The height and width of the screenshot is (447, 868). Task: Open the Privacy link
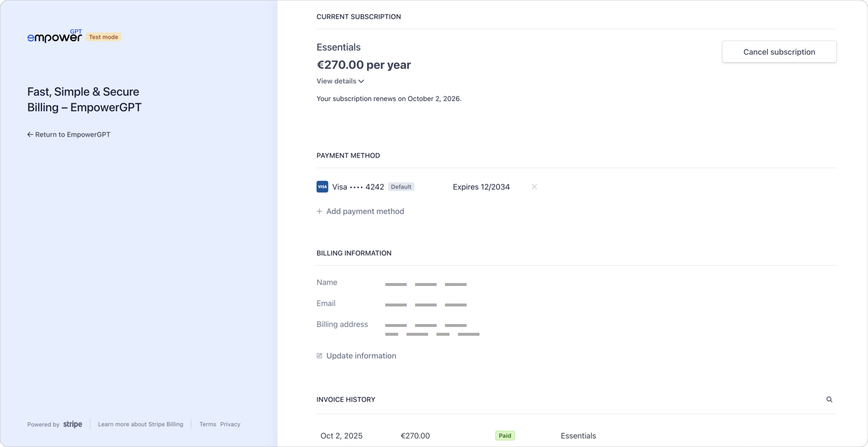click(x=230, y=425)
